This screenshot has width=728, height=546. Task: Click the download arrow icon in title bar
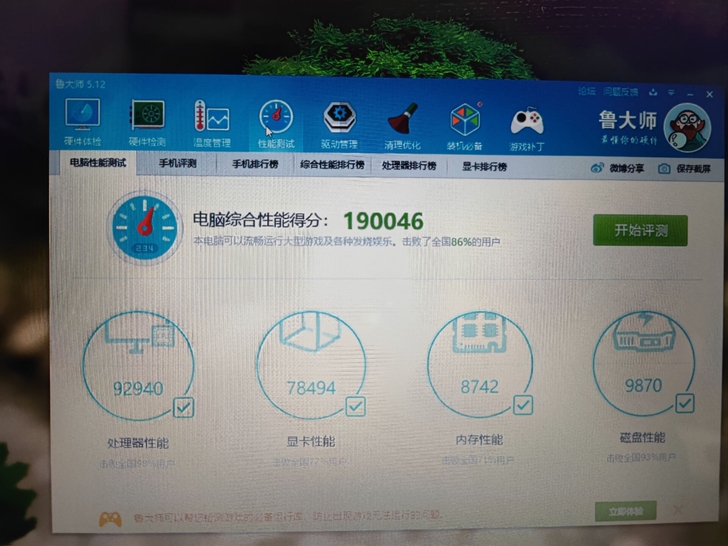pos(653,92)
